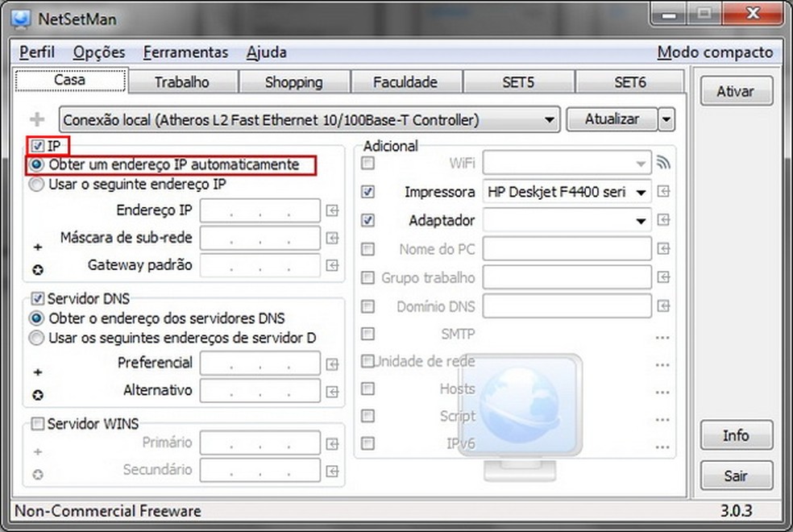
Task: Click the Nome do PC input field
Action: pyautogui.click(x=567, y=249)
